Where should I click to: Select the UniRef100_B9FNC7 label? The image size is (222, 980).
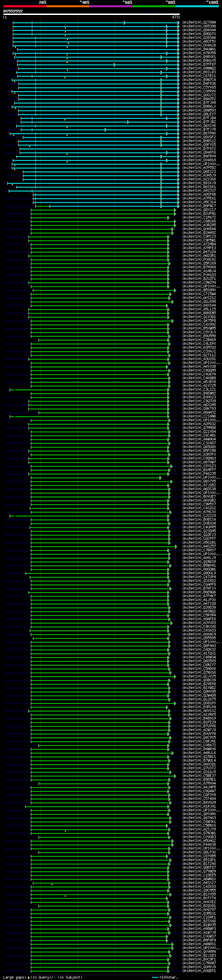tap(199, 206)
